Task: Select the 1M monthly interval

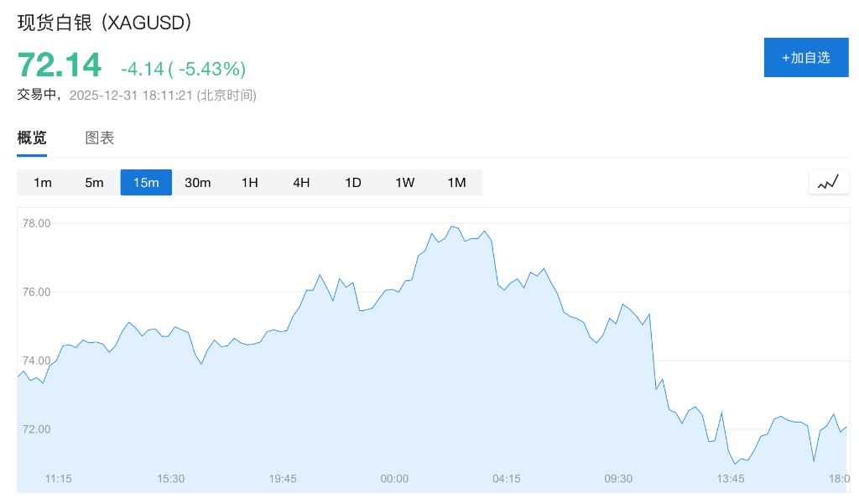Action: tap(456, 183)
